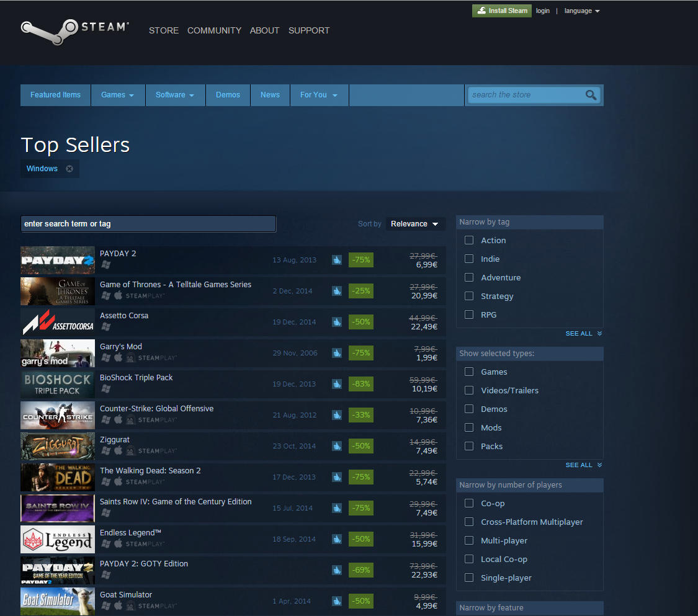
Task: Check the Games type checkbox
Action: click(469, 372)
